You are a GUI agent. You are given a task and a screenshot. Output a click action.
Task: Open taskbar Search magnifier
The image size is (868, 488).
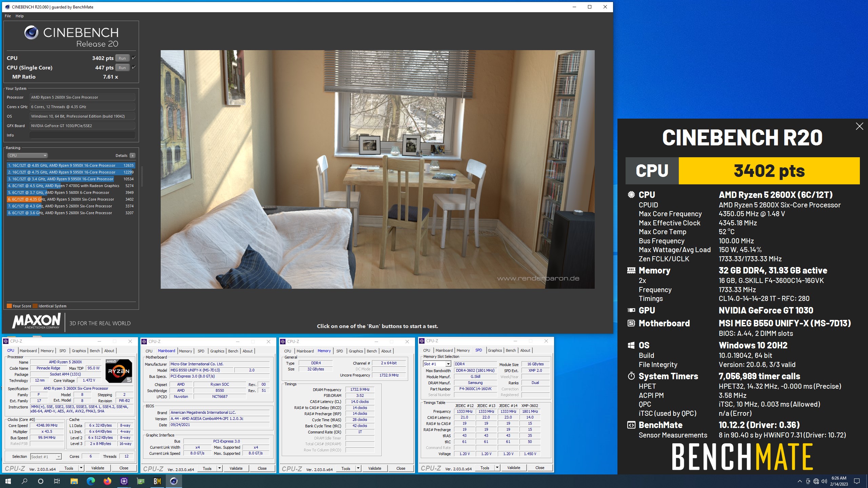coord(24,481)
